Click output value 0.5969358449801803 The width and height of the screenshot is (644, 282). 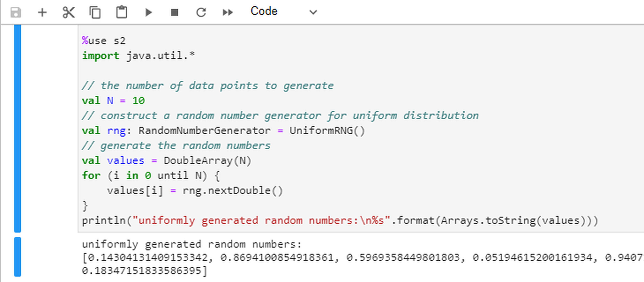pyautogui.click(x=403, y=257)
